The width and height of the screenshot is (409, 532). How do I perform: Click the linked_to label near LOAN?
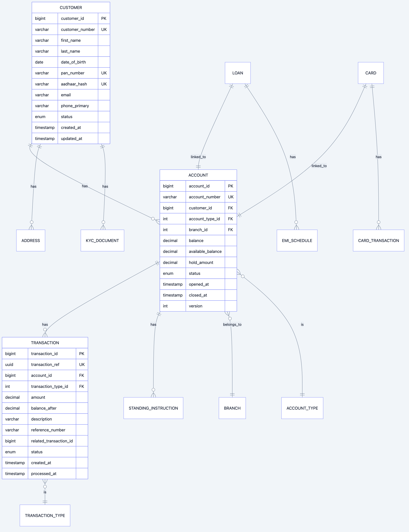(198, 157)
